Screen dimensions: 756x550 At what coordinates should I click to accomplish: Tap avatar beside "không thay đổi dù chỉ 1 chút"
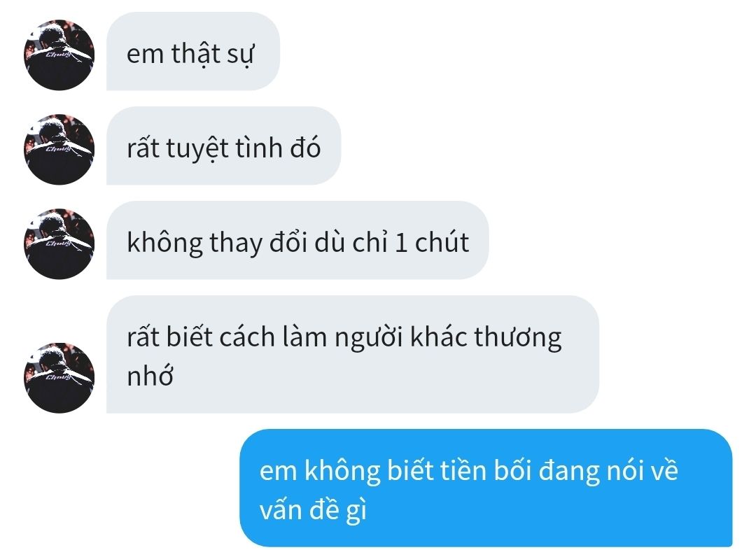(x=59, y=244)
